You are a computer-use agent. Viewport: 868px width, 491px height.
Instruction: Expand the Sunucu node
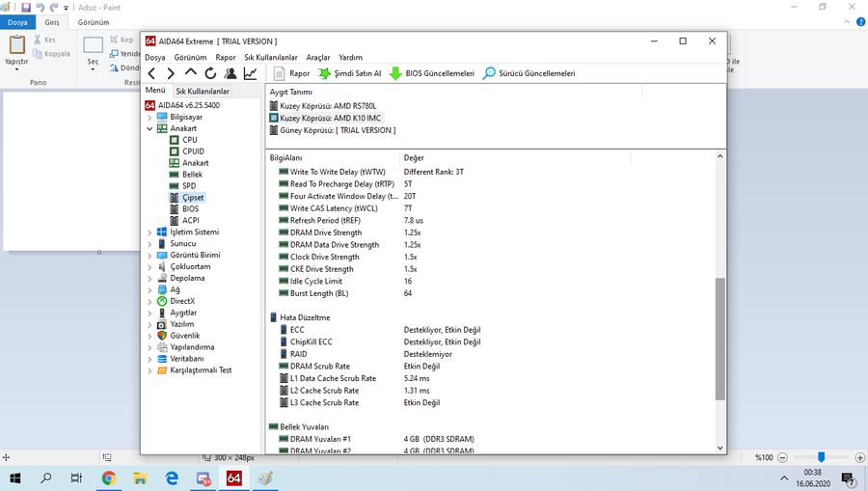[149, 243]
